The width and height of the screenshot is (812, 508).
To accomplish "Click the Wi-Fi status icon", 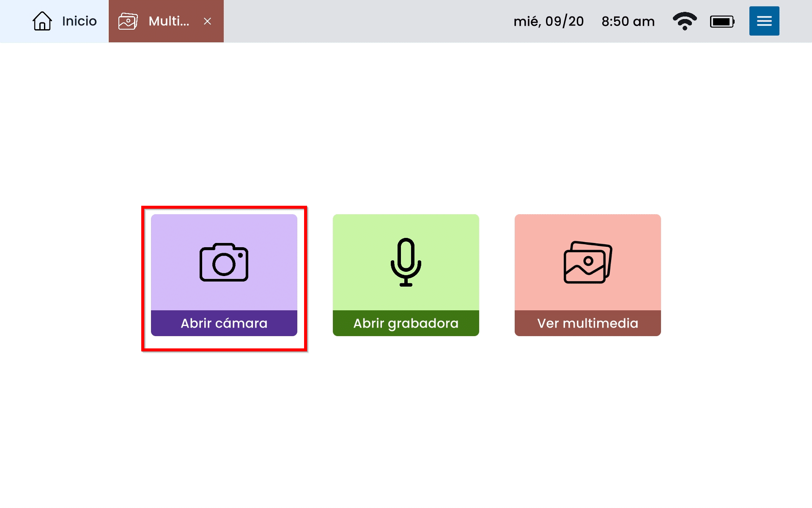I will (684, 21).
